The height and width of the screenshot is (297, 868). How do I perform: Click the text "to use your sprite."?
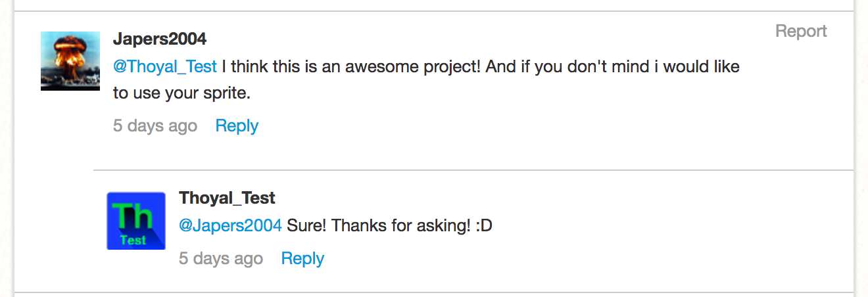(182, 93)
